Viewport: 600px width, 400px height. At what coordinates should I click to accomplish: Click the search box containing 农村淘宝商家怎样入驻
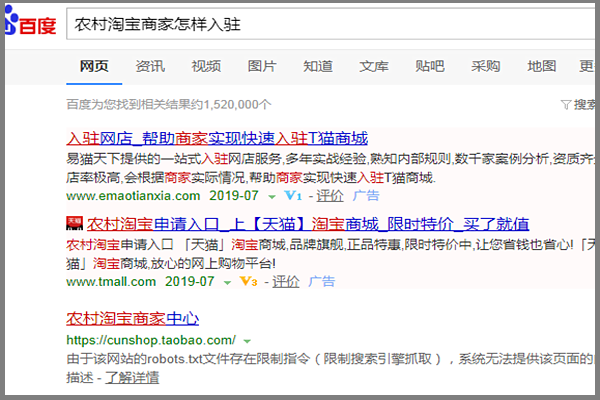click(x=331, y=24)
